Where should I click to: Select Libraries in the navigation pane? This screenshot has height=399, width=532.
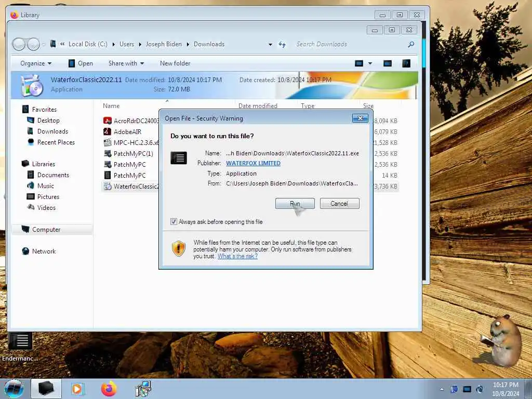pos(44,164)
